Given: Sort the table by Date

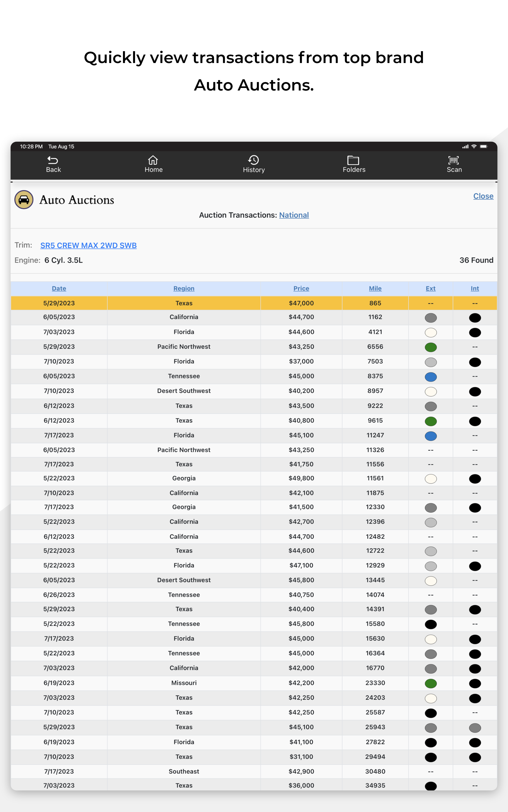Looking at the screenshot, I should click(x=59, y=289).
